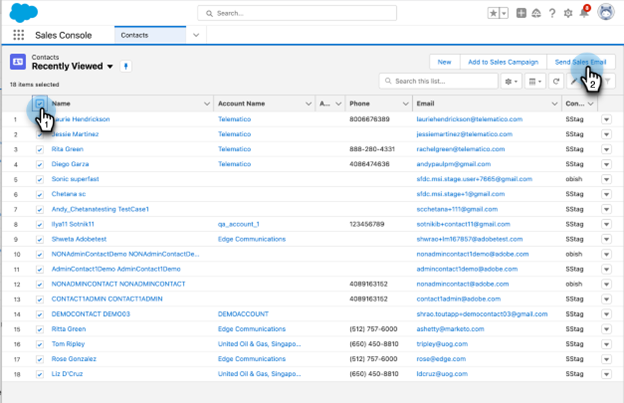Uncheck the Tom Ripley row checkbox
624x403 pixels.
tap(39, 345)
